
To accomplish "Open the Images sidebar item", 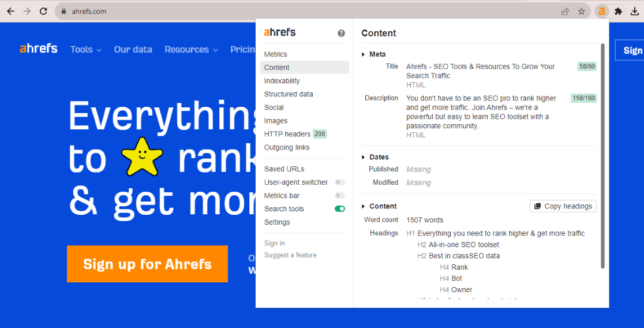I will pyautogui.click(x=304, y=121).
